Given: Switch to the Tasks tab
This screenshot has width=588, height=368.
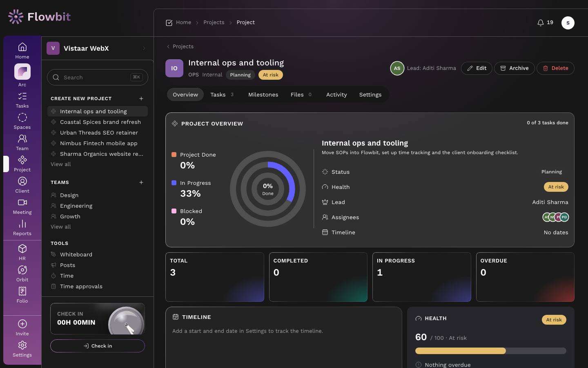Looking at the screenshot, I should click(x=222, y=94).
